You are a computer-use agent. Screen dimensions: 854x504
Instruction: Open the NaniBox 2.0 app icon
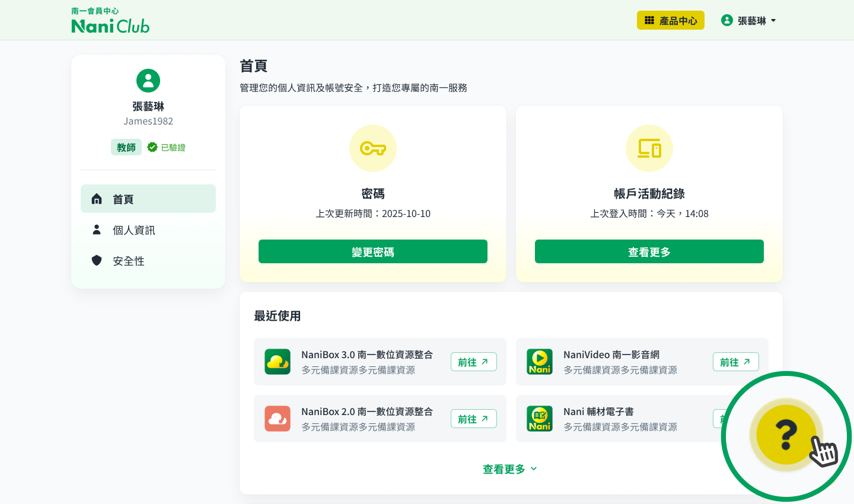278,419
